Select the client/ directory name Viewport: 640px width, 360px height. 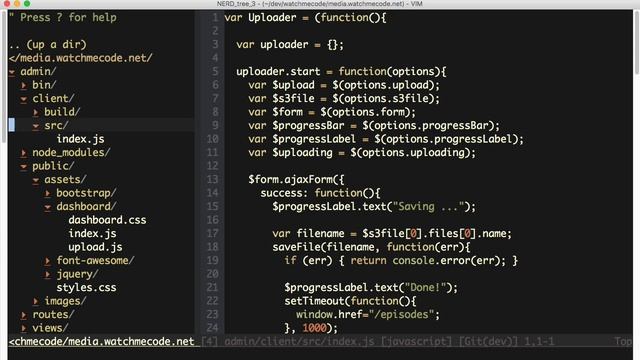(x=53, y=98)
